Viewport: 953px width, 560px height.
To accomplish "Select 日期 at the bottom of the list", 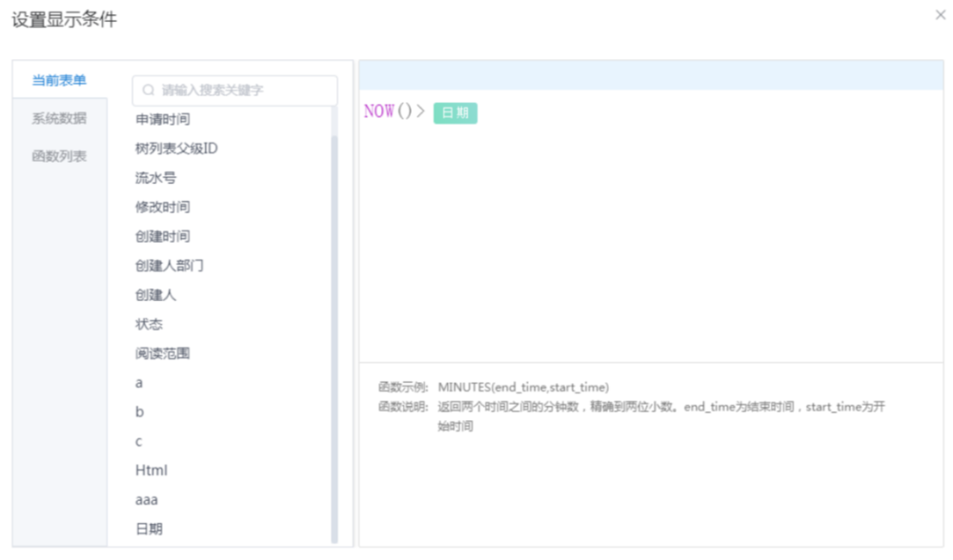I will [x=149, y=529].
